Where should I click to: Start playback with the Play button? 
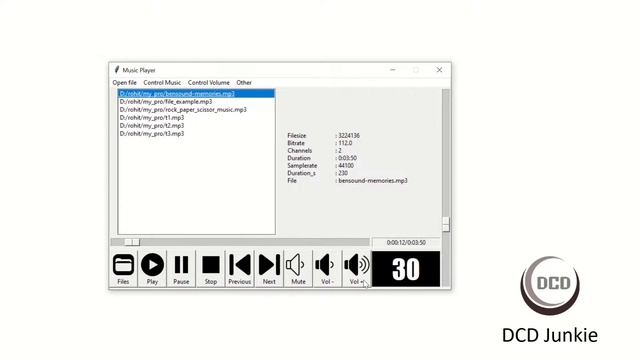pos(152,269)
